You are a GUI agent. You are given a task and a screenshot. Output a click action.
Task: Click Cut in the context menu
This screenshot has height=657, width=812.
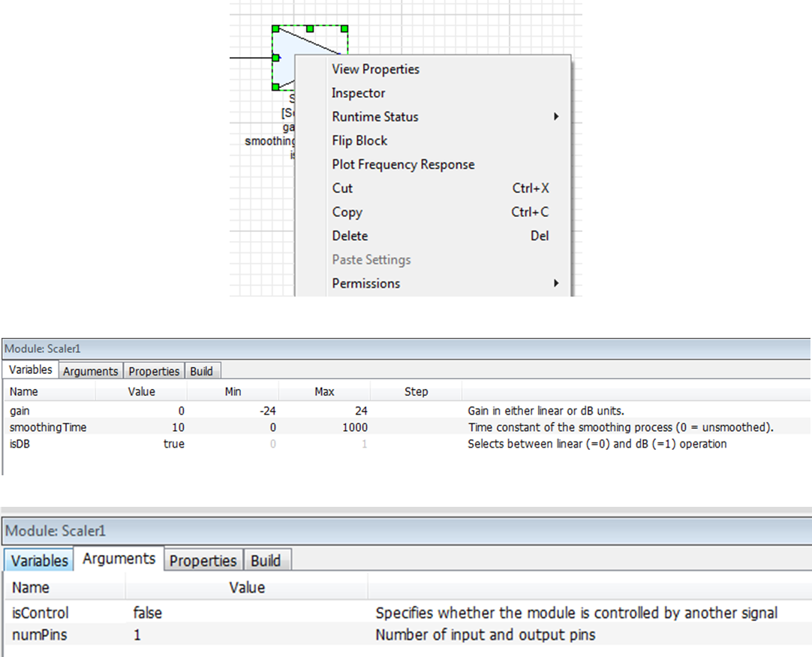pyautogui.click(x=342, y=188)
